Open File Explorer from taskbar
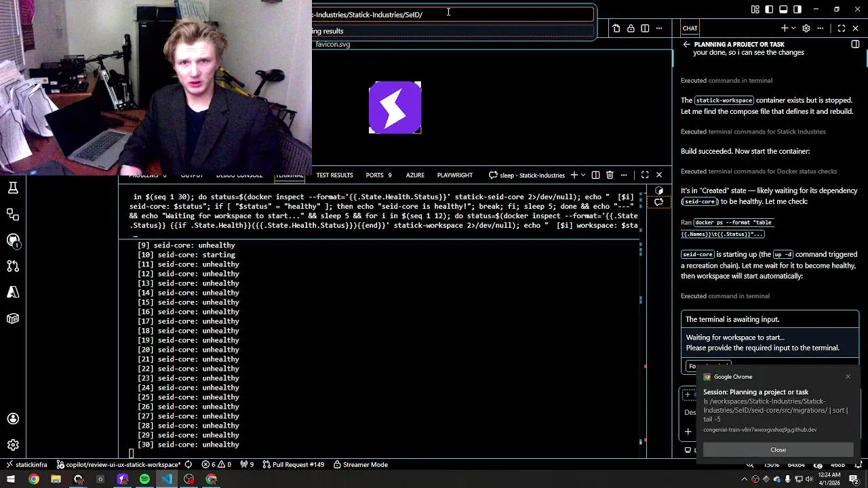This screenshot has width=868, height=488. pyautogui.click(x=56, y=479)
